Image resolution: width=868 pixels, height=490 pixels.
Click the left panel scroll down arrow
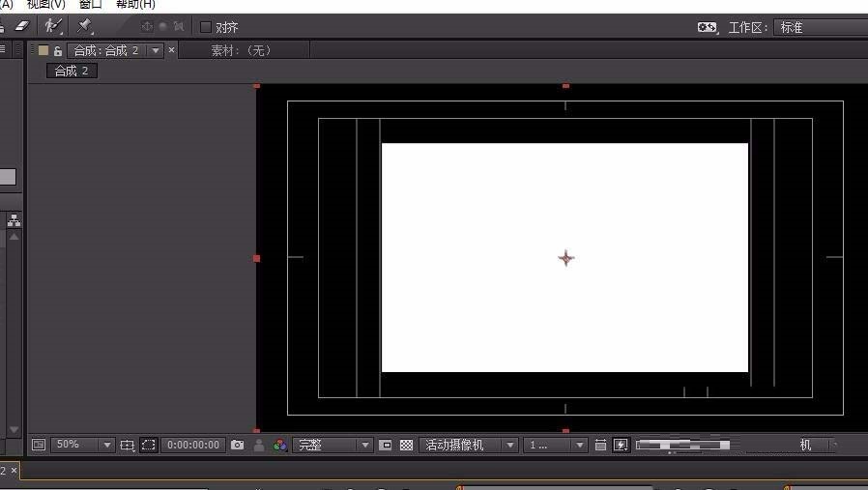pyautogui.click(x=14, y=430)
